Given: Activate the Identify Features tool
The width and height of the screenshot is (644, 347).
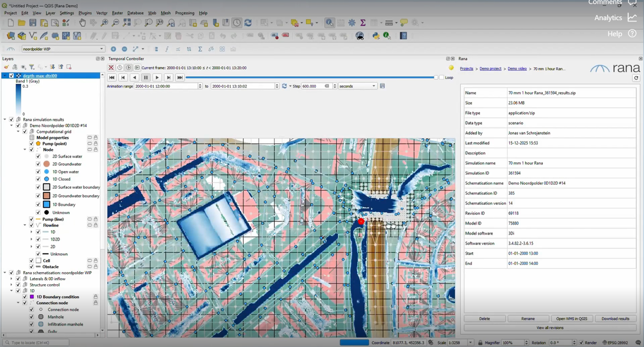Looking at the screenshot, I should coord(329,23).
